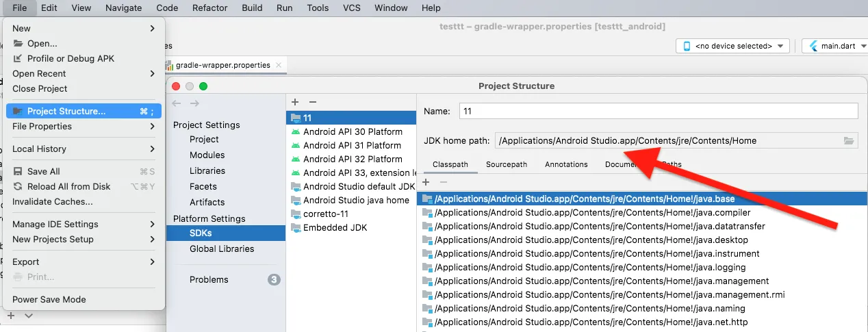The height and width of the screenshot is (332, 868).
Task: Open the main.dart run configuration dropdown
Action: 833,46
